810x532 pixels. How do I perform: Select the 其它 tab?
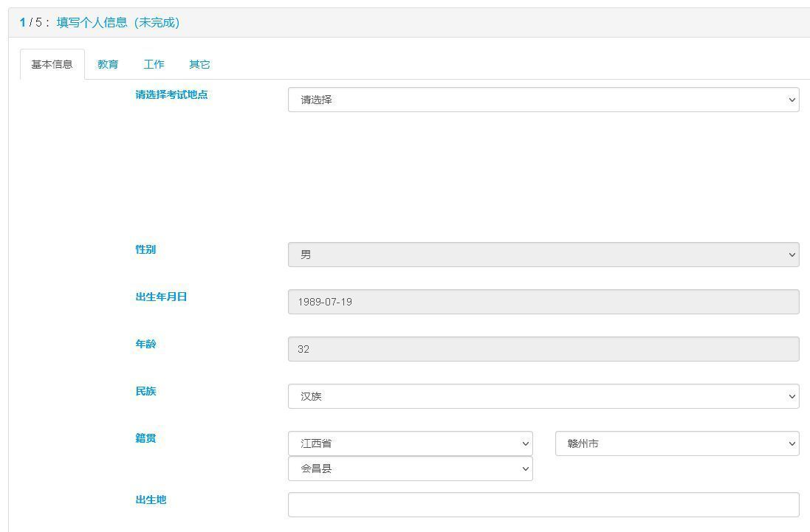tap(199, 64)
